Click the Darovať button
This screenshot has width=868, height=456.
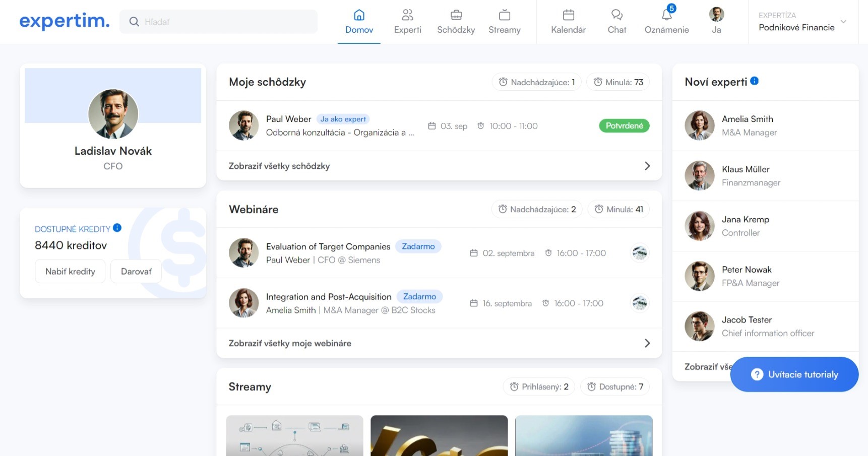pyautogui.click(x=136, y=271)
